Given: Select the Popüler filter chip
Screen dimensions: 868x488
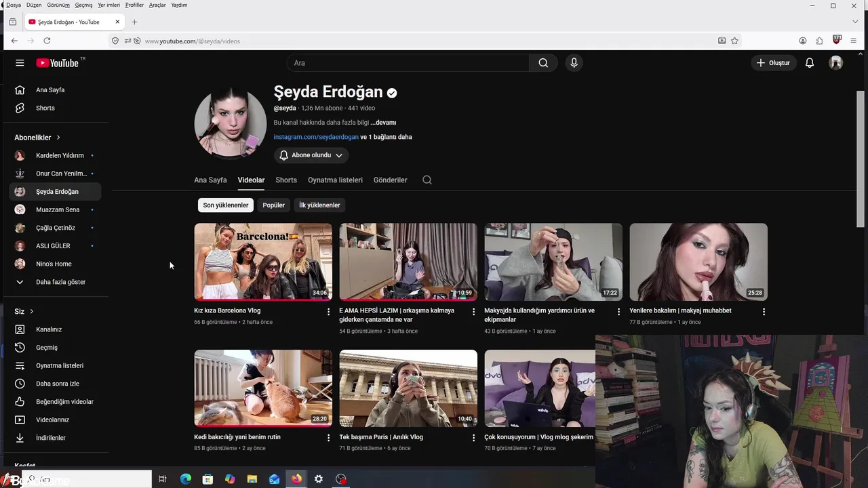Looking at the screenshot, I should [274, 205].
